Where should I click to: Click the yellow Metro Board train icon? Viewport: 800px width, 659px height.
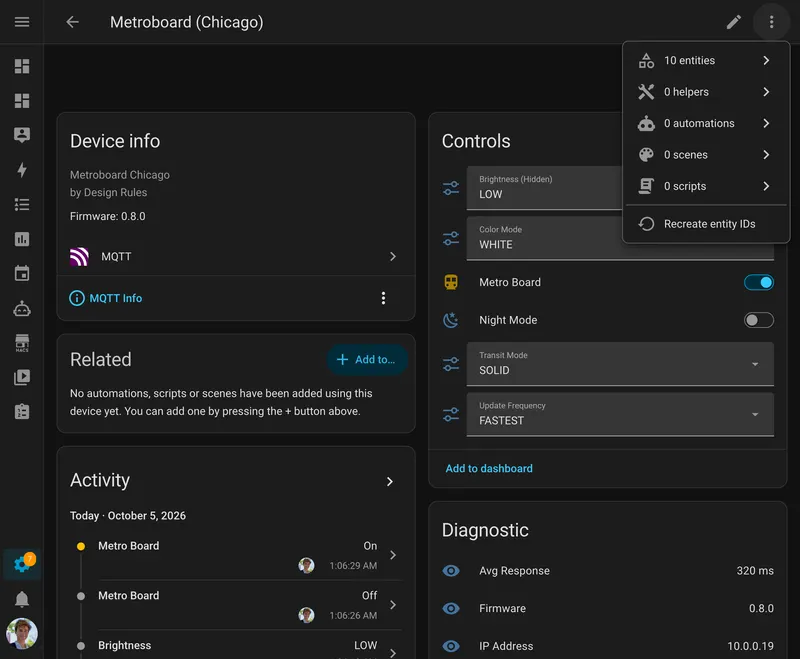pyautogui.click(x=451, y=282)
